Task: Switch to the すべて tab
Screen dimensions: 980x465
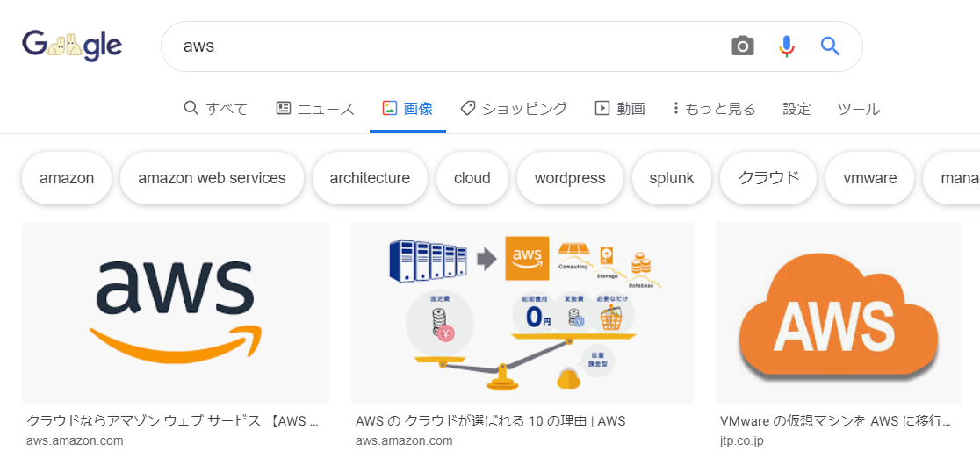Action: click(x=216, y=109)
